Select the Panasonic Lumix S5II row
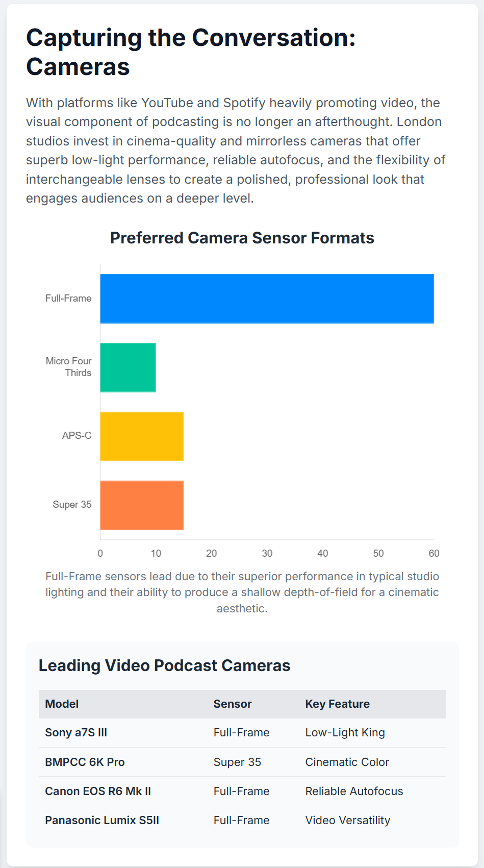 [242, 821]
